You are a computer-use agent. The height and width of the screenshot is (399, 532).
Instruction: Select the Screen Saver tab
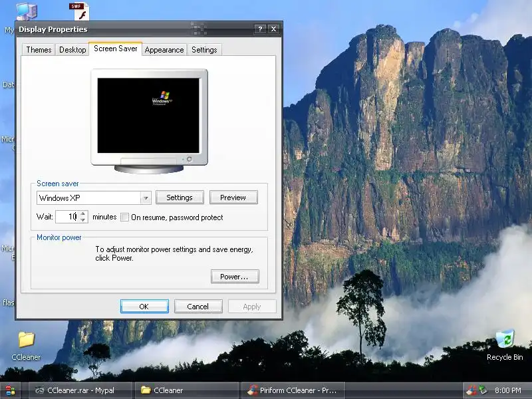coord(115,49)
